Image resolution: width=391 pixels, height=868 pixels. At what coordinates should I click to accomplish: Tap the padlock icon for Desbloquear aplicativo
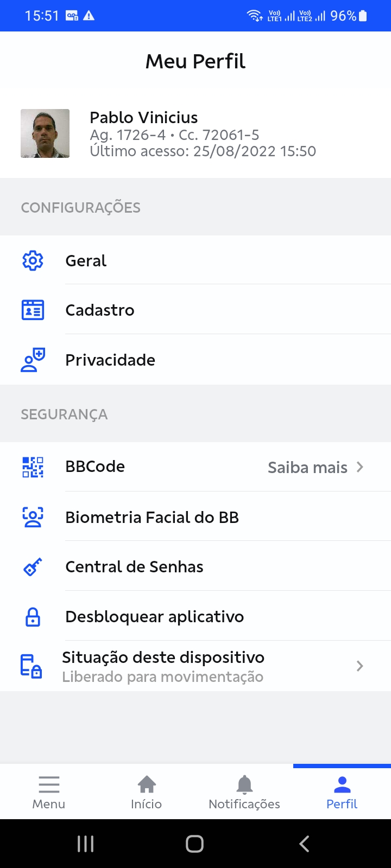click(33, 617)
